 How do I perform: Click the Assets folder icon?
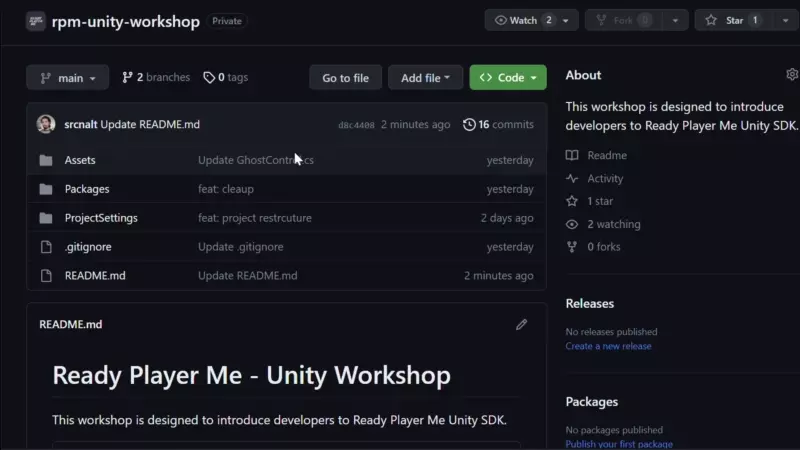click(x=46, y=160)
